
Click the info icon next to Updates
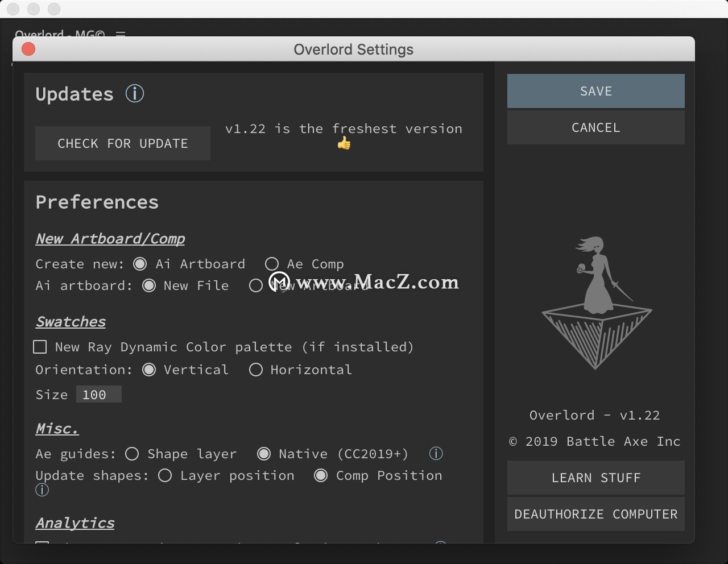click(135, 93)
